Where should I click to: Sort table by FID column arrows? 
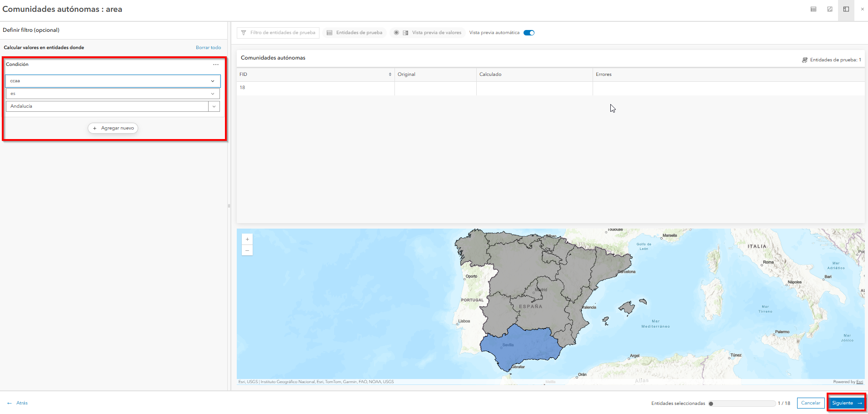click(x=390, y=75)
